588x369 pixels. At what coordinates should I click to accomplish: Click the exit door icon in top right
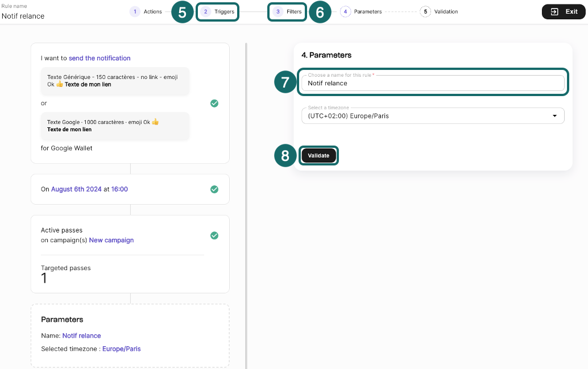tap(556, 11)
